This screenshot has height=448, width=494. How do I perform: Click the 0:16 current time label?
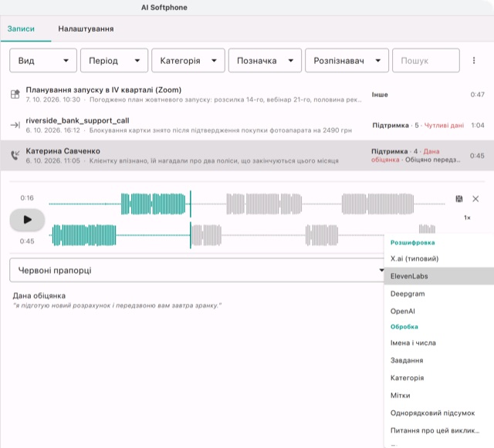click(x=27, y=197)
